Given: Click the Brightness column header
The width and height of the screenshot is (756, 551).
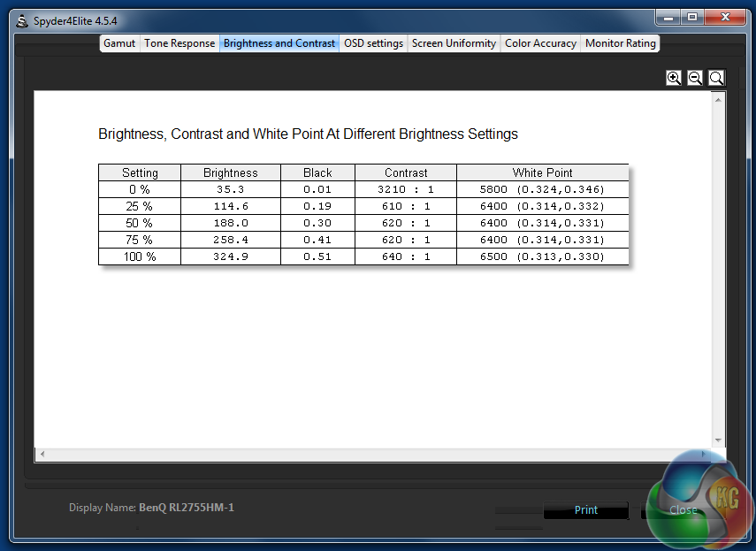Looking at the screenshot, I should (x=231, y=172).
